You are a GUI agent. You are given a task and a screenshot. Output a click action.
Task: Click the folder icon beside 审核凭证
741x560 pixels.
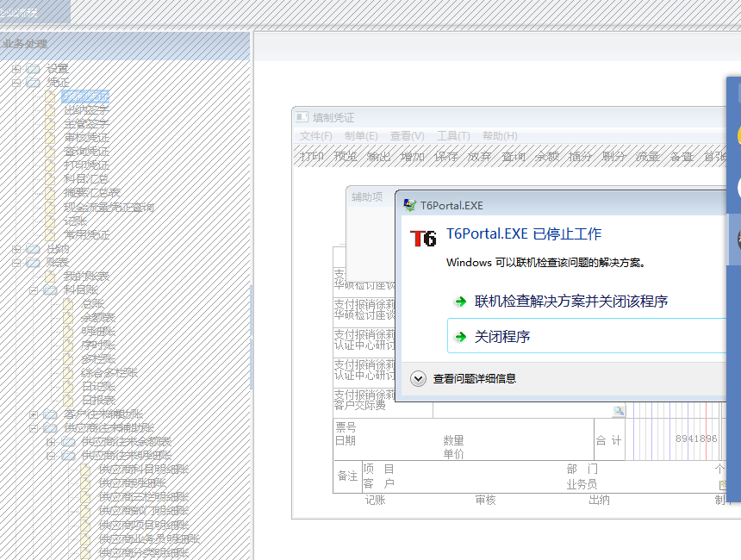pos(51,138)
